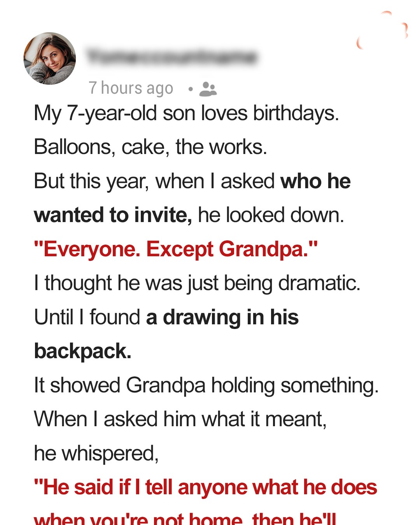
Task: Click the cut-off red line at bottom
Action: 185,519
